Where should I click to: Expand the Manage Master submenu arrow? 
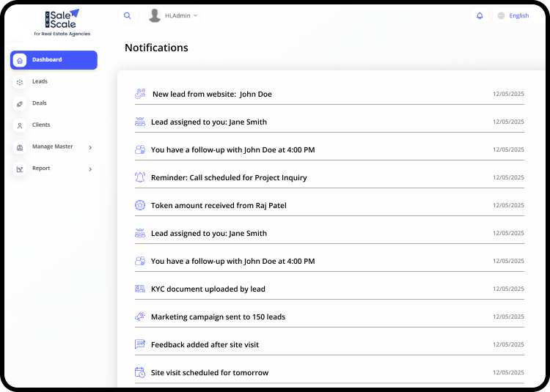coord(90,147)
